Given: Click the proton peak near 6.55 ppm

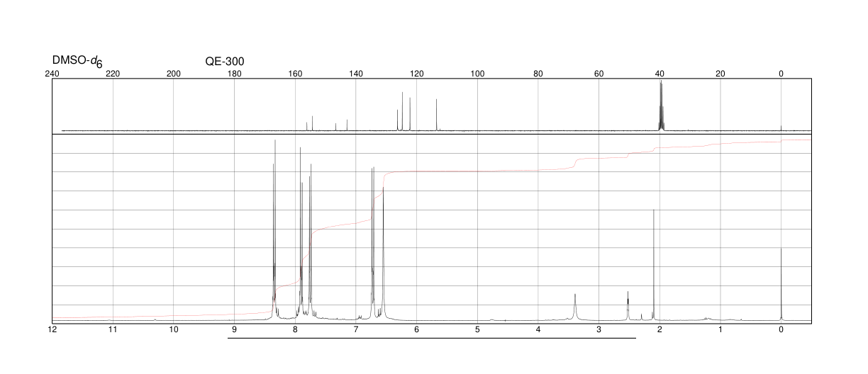Looking at the screenshot, I should [x=383, y=254].
